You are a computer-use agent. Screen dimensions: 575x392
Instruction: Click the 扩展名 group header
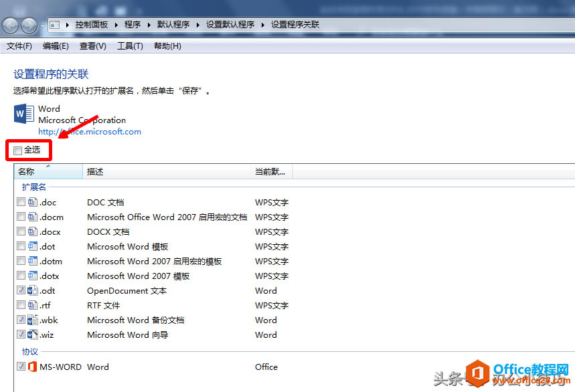pyautogui.click(x=33, y=187)
